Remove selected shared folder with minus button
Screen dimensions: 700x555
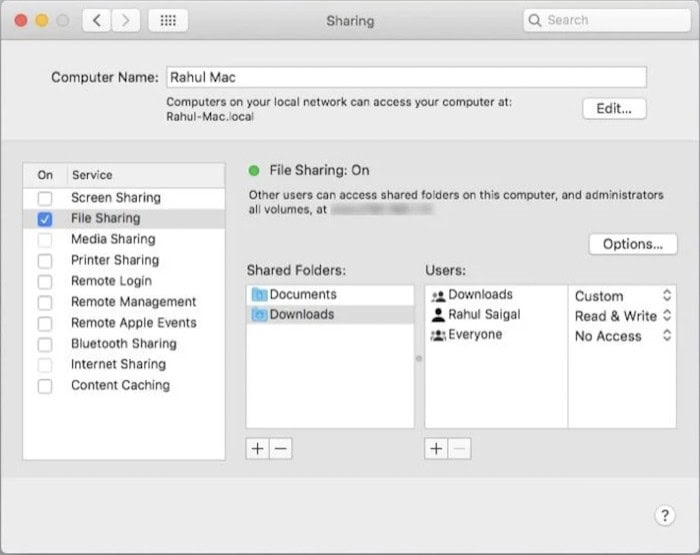click(281, 448)
